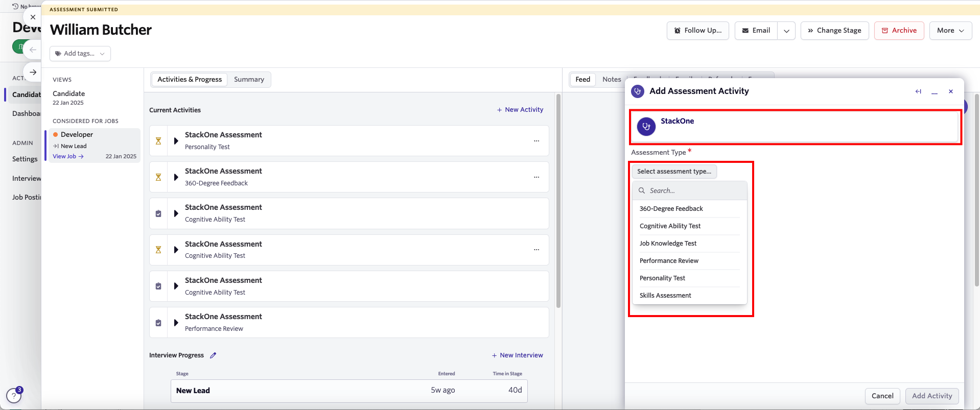This screenshot has width=980, height=410.
Task: Click the assessment type Search field
Action: click(x=689, y=191)
